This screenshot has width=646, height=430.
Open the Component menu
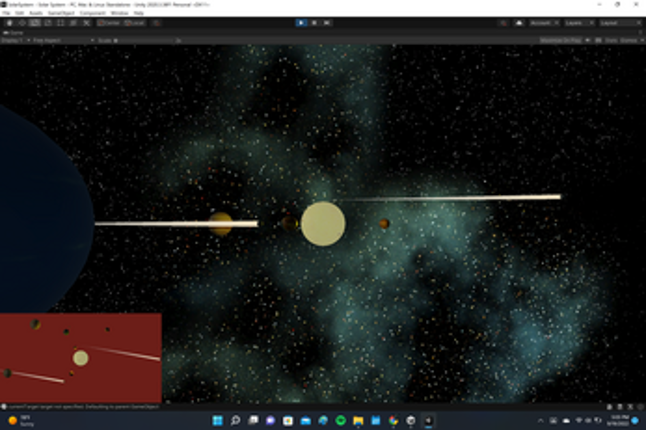tap(93, 13)
